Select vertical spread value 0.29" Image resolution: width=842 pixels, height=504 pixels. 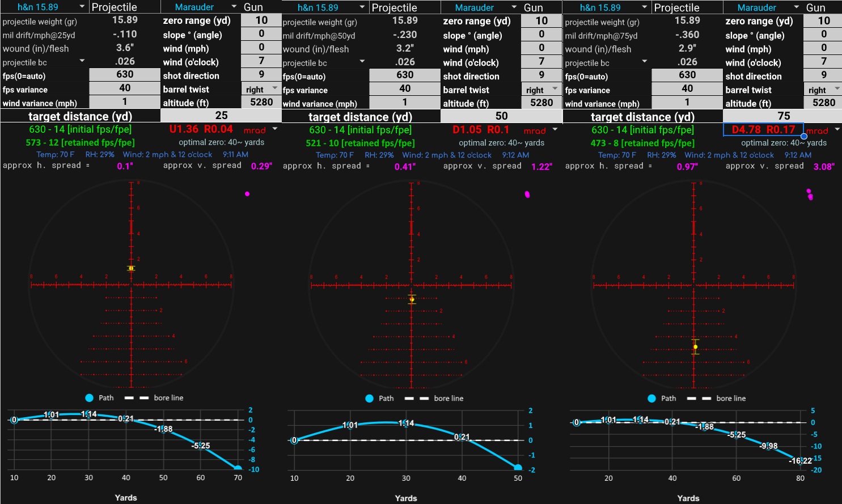[261, 166]
